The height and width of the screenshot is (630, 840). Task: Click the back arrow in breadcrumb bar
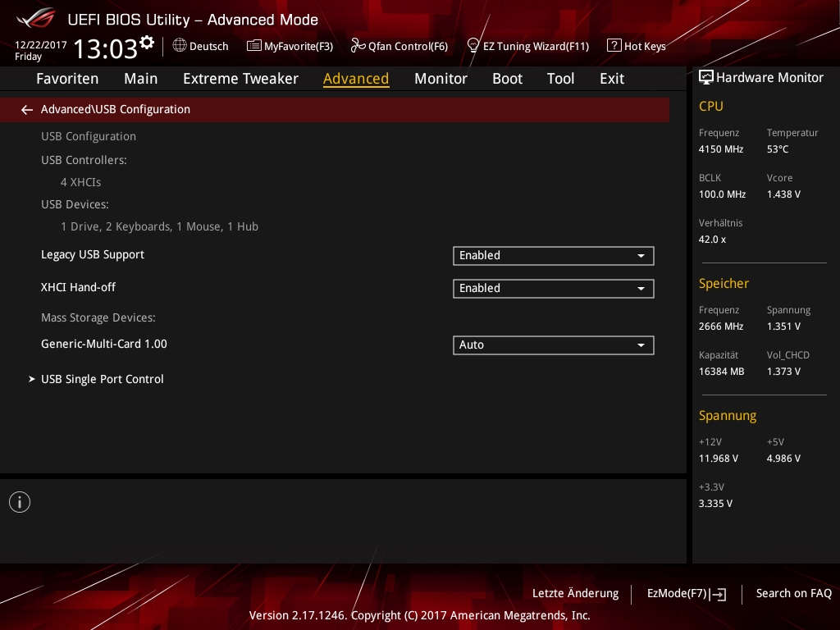27,109
